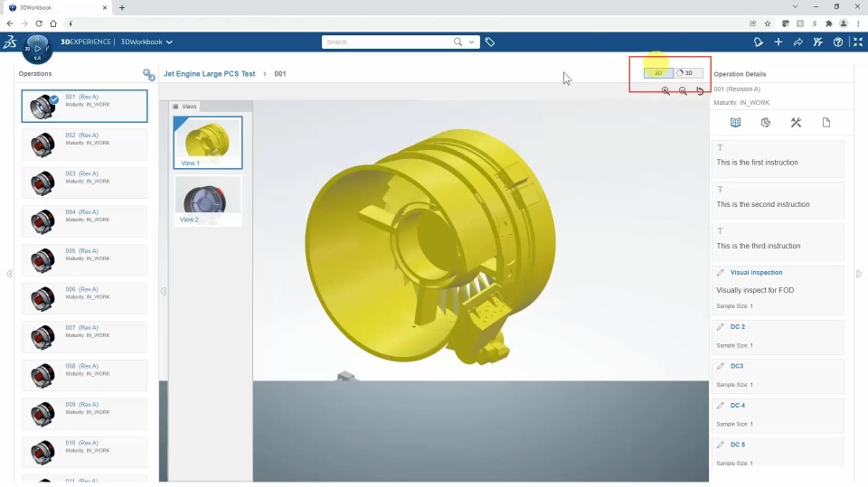Click 'This is the third instruction' text
The image size is (868, 487).
click(x=758, y=246)
